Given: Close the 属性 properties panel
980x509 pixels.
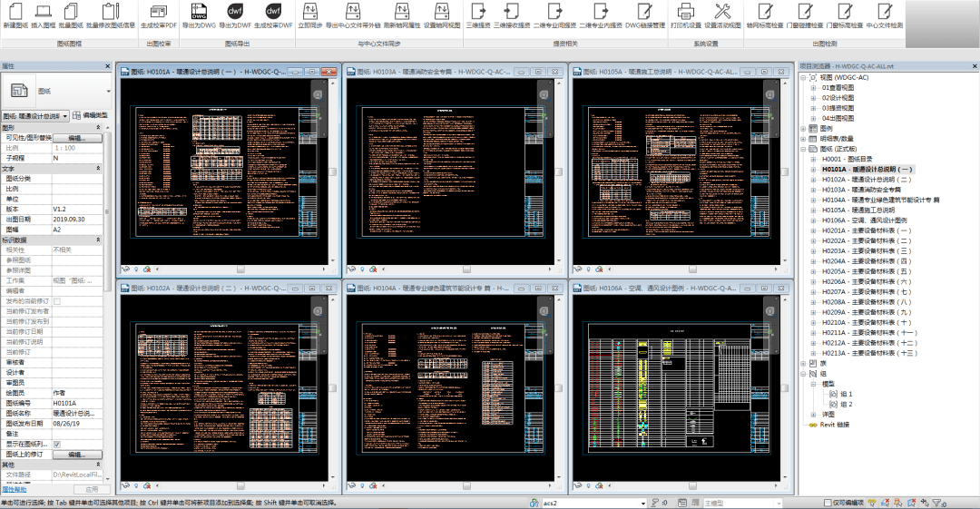Looking at the screenshot, I should click(107, 65).
